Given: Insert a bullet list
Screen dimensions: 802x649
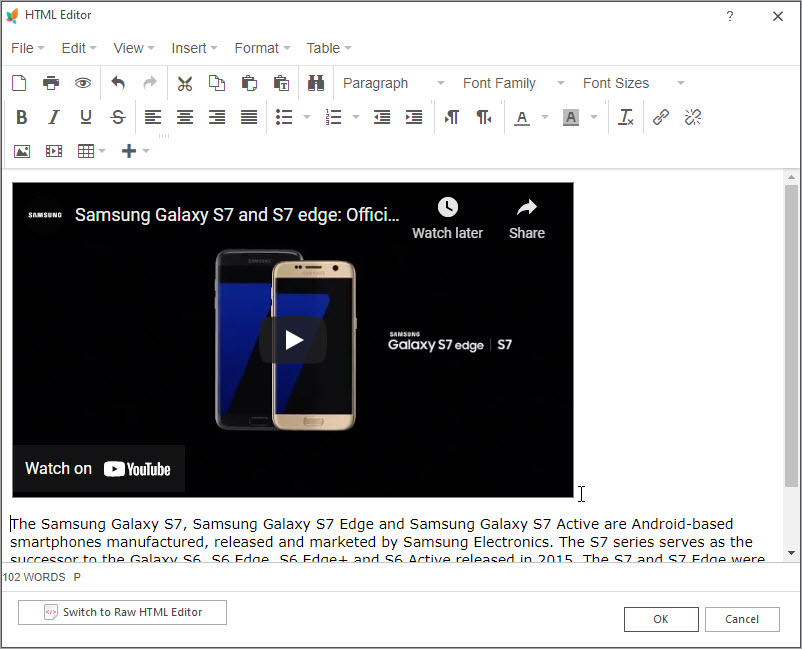Looking at the screenshot, I should coord(284,117).
